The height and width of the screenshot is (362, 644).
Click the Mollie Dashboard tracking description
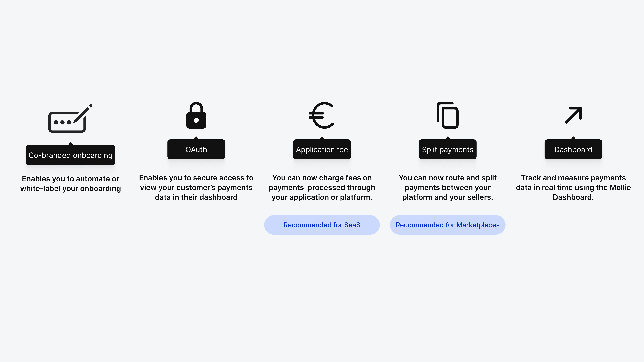pos(573,187)
